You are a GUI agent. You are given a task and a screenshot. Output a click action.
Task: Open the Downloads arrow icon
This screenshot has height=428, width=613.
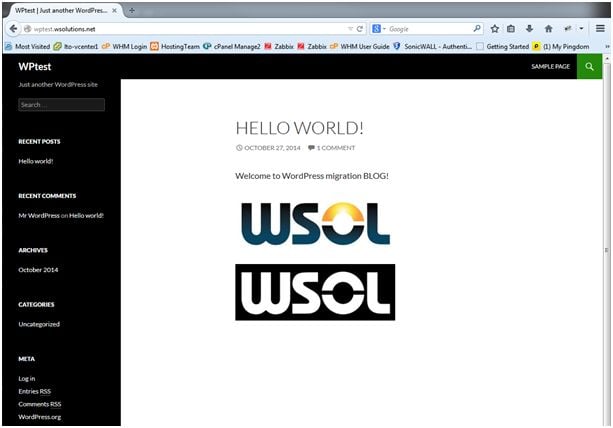pos(529,29)
